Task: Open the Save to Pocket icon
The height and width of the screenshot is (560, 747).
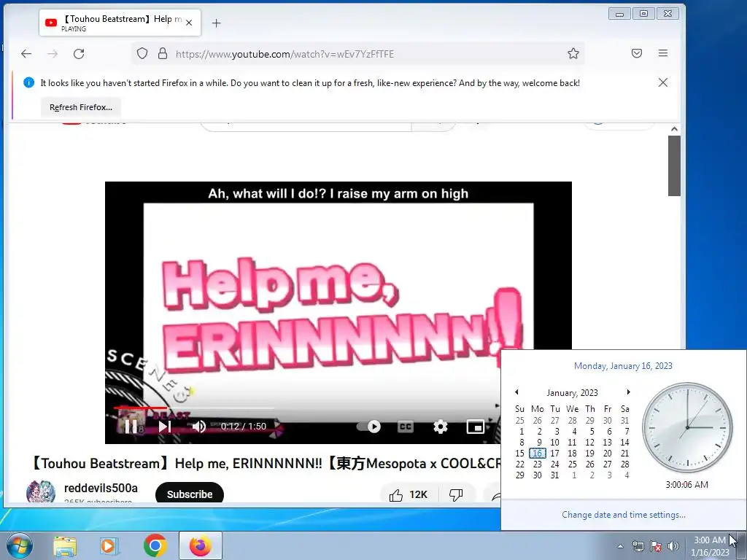Action: click(x=636, y=53)
